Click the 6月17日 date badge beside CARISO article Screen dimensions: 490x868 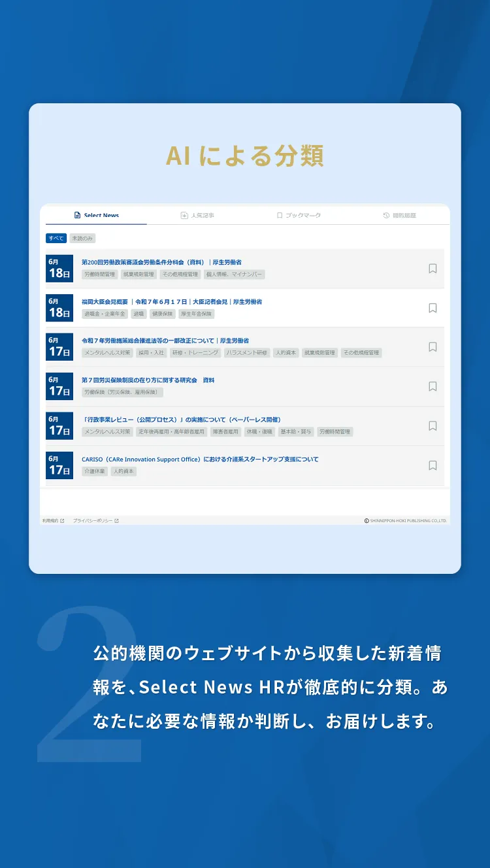click(59, 465)
